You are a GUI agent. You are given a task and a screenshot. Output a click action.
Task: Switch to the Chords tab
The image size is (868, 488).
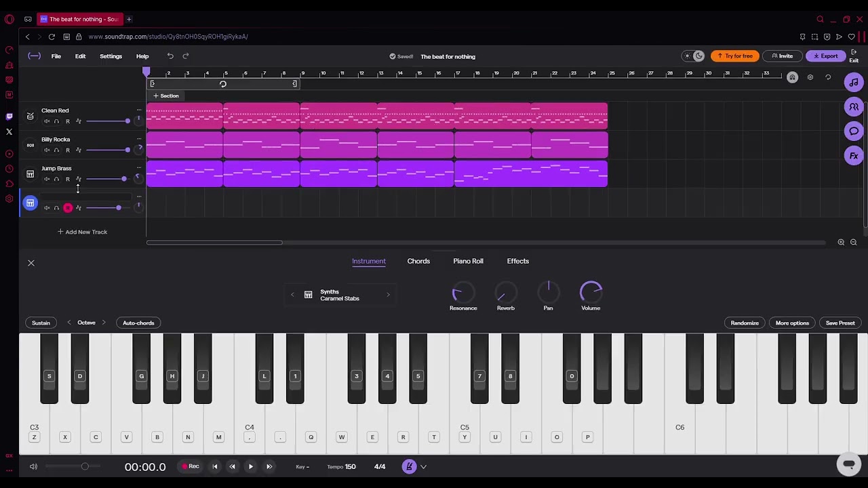pos(418,261)
